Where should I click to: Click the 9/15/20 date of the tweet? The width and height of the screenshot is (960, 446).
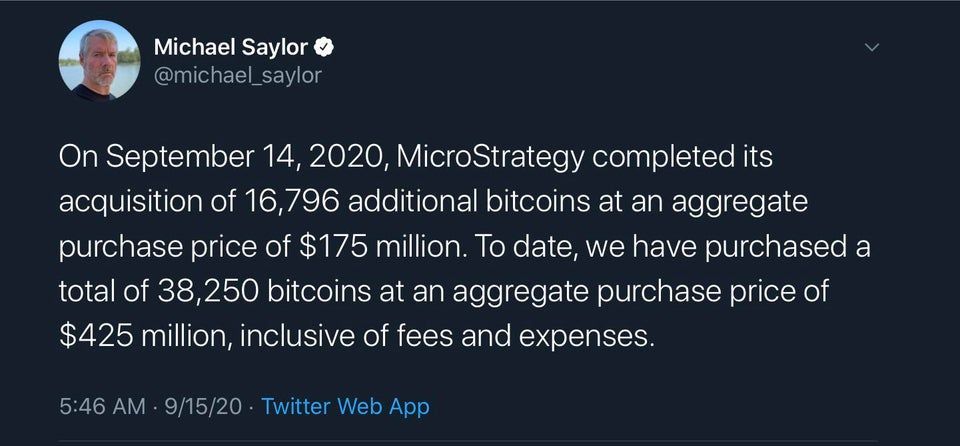click(202, 406)
